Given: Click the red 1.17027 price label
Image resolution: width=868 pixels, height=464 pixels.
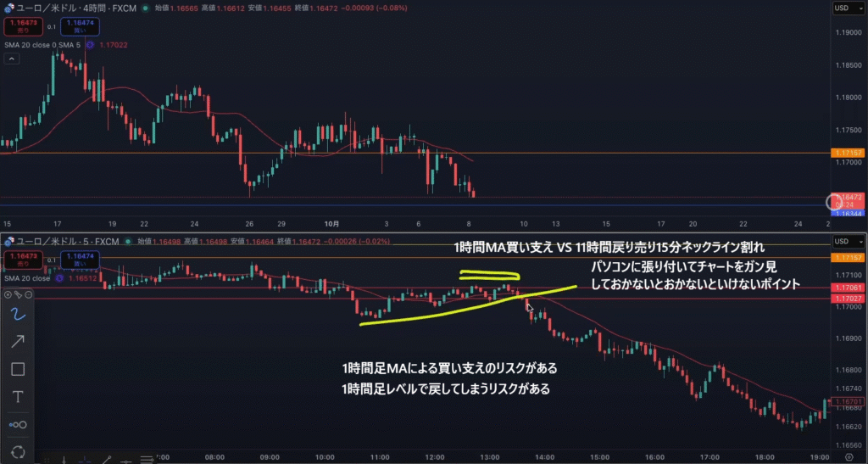Looking at the screenshot, I should [x=848, y=299].
